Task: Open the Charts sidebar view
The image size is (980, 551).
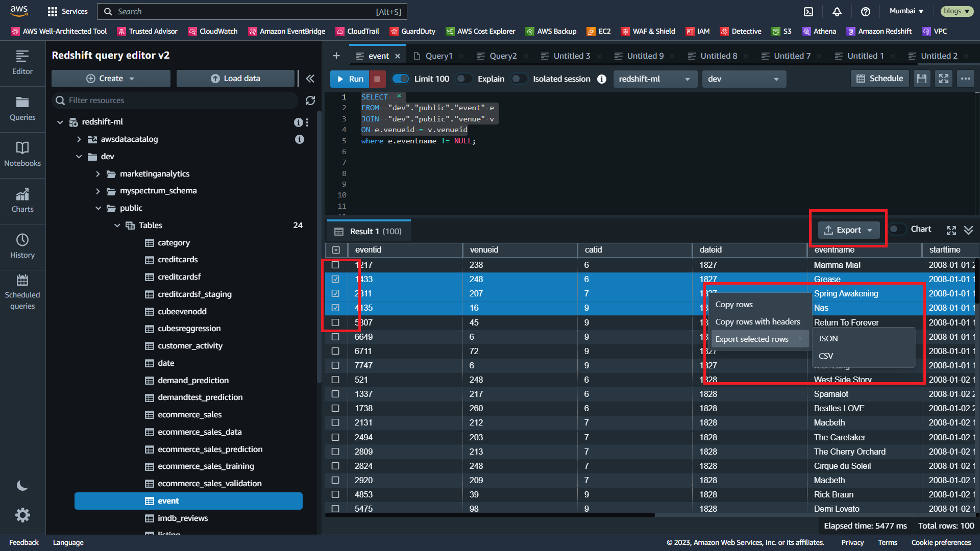Action: (x=22, y=200)
